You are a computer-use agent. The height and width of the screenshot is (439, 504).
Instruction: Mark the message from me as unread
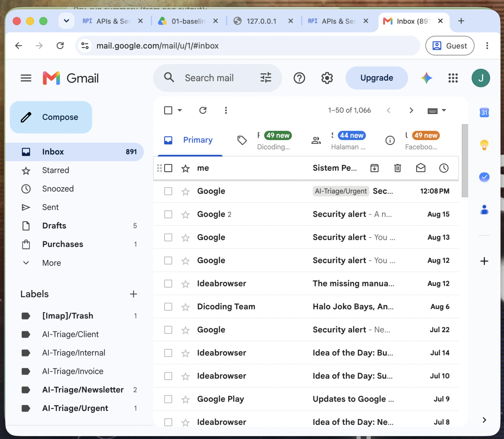(x=421, y=168)
